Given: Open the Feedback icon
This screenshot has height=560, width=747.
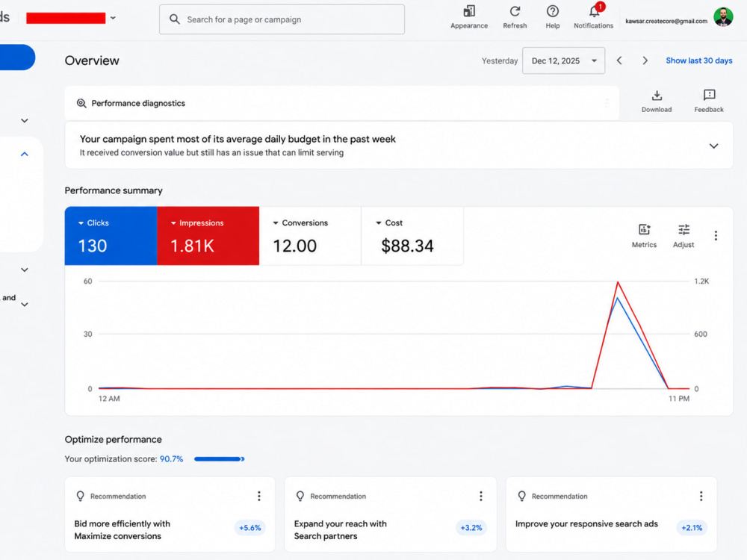Looking at the screenshot, I should coord(709,96).
